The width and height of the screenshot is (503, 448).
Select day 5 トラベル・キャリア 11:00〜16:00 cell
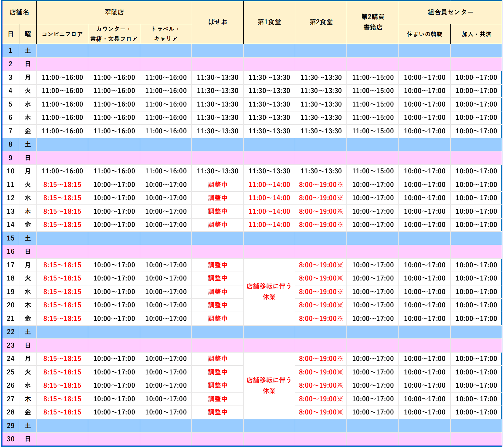[x=166, y=104]
